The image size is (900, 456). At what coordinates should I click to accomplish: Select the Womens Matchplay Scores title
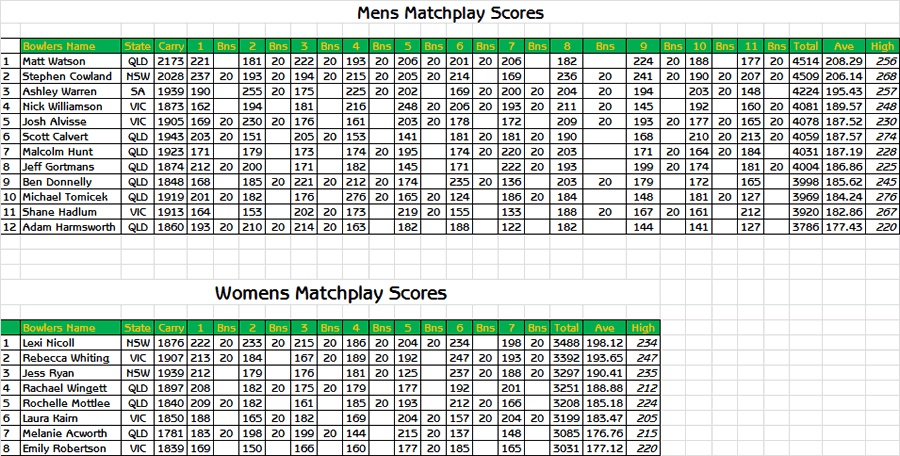click(x=331, y=293)
